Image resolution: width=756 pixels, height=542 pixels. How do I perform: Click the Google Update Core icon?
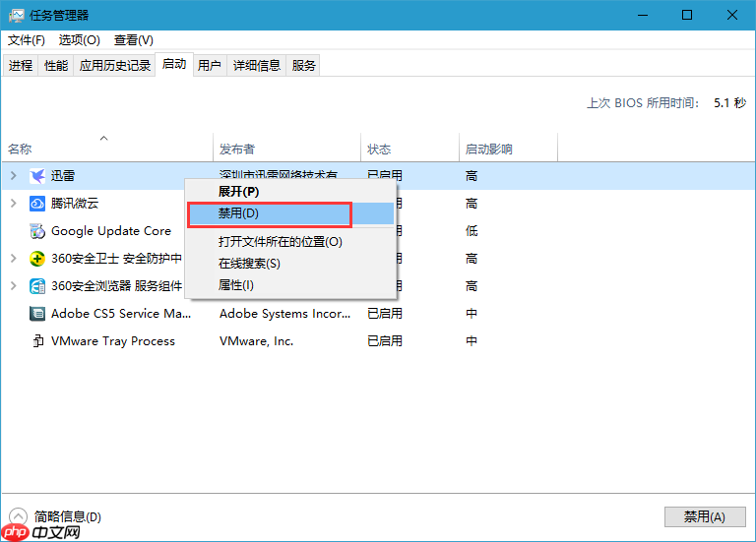(37, 231)
